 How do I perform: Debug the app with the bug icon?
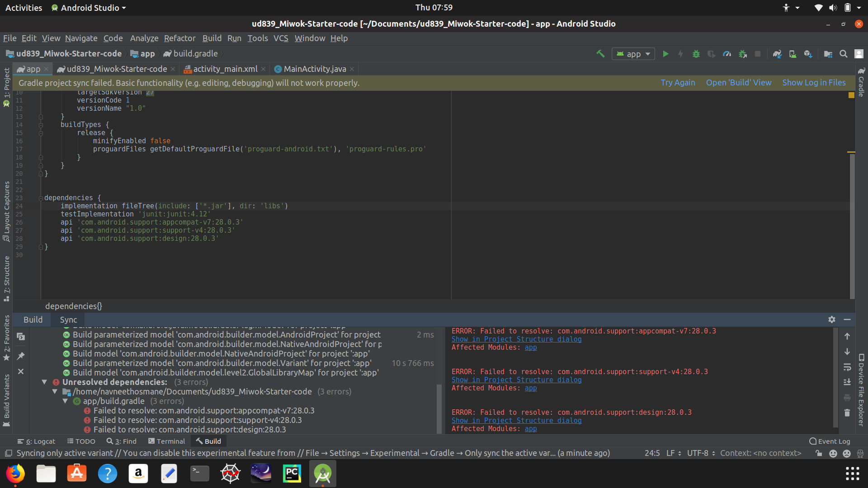coord(696,54)
